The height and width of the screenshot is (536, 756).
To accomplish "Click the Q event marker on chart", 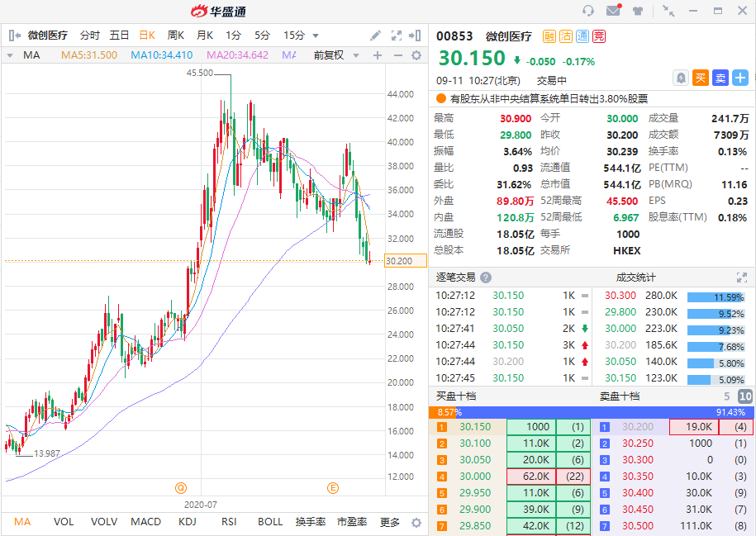I will pos(181,488).
